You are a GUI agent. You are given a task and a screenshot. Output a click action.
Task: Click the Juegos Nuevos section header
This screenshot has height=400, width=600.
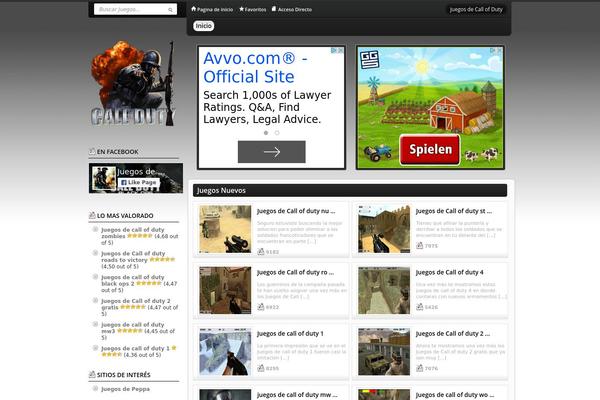tap(350, 190)
